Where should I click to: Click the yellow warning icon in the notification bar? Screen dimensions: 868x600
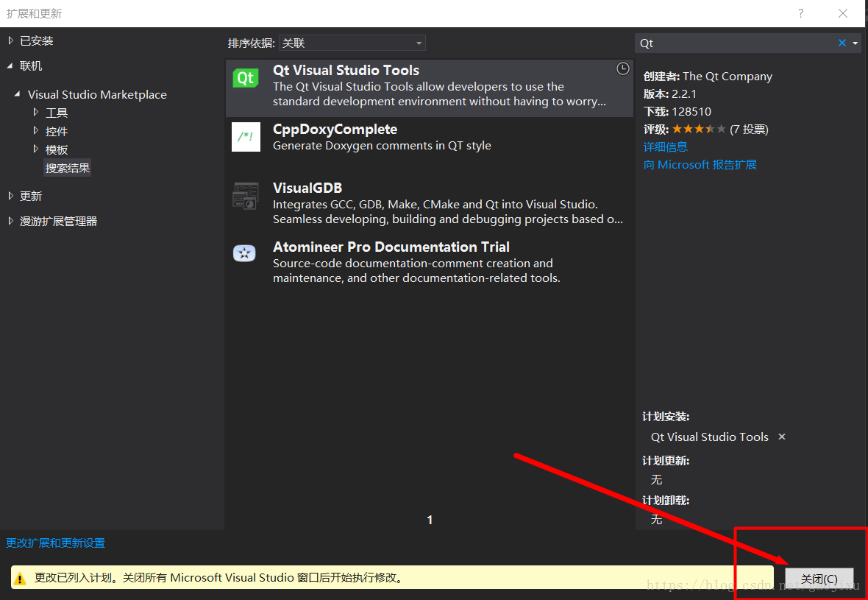[x=20, y=579]
